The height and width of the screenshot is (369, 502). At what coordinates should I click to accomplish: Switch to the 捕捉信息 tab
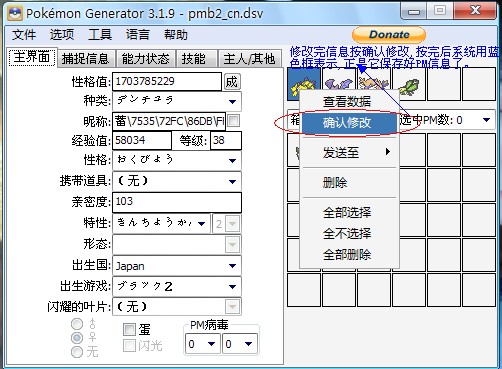(86, 59)
